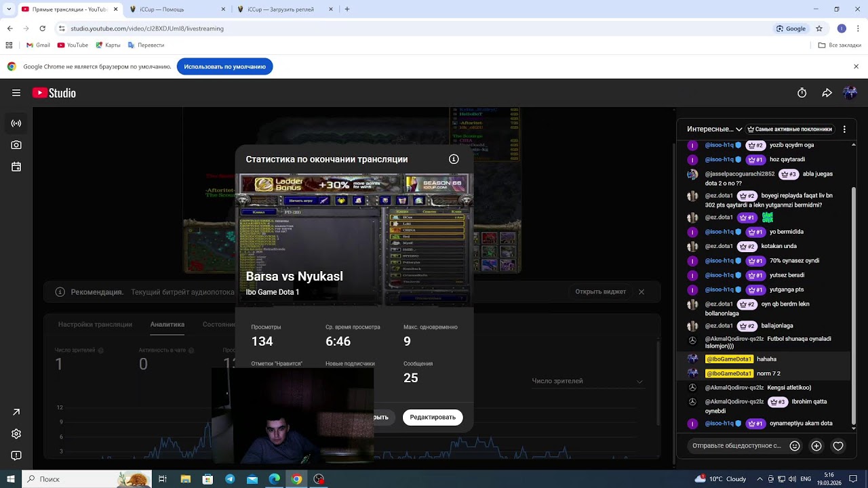Open the Карты bookmark
The height and width of the screenshot is (488, 868).
pos(108,45)
